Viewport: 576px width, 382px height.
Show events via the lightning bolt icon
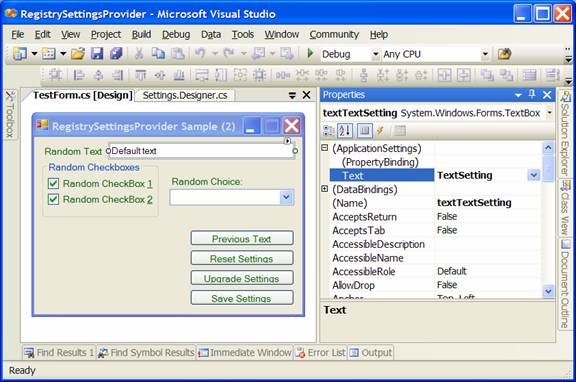tap(381, 130)
